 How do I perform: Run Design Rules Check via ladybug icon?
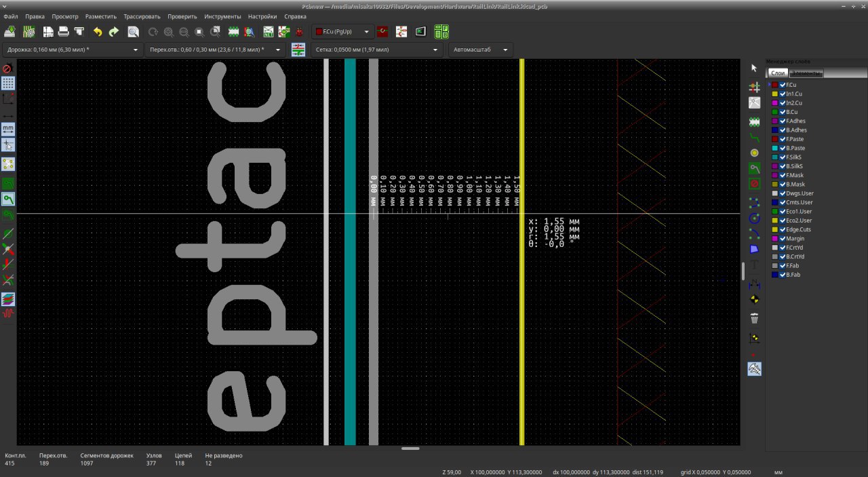pos(299,32)
